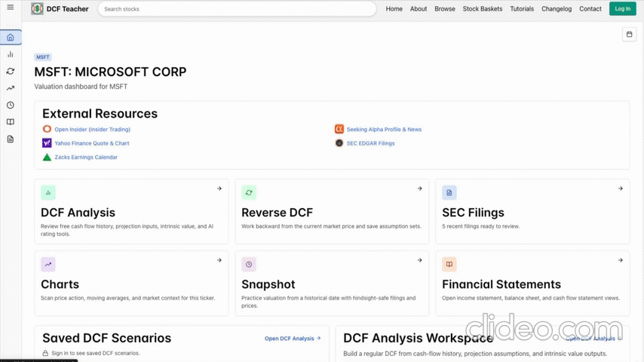
Task: Open the Tutorials nav item
Action: point(522,8)
